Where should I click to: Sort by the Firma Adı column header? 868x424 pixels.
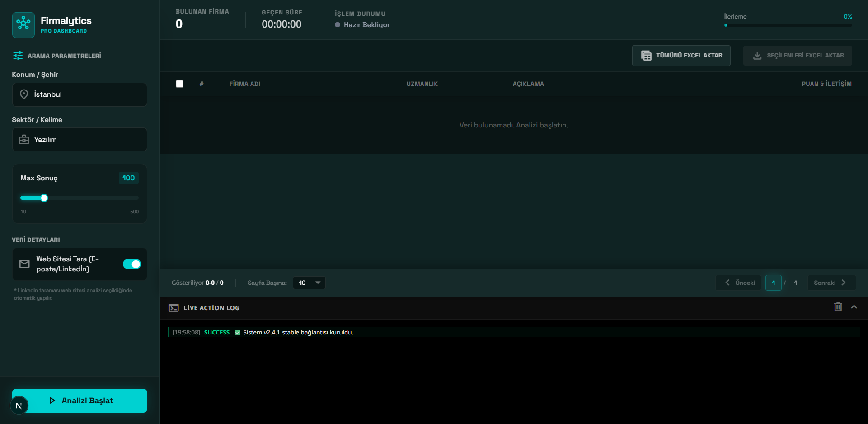(244, 84)
